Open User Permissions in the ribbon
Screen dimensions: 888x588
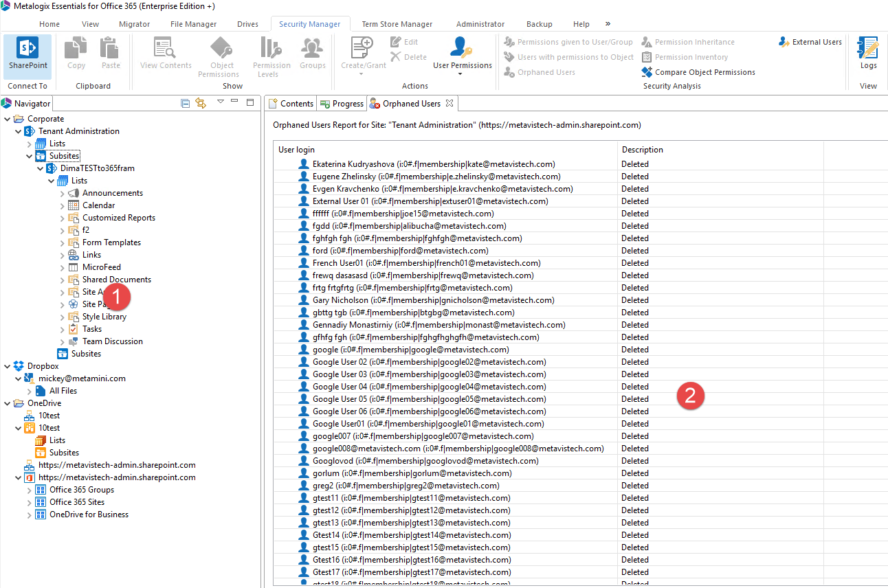tap(461, 52)
